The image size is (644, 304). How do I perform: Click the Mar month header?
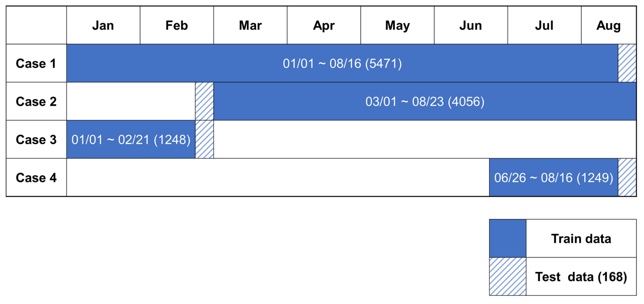tap(250, 25)
